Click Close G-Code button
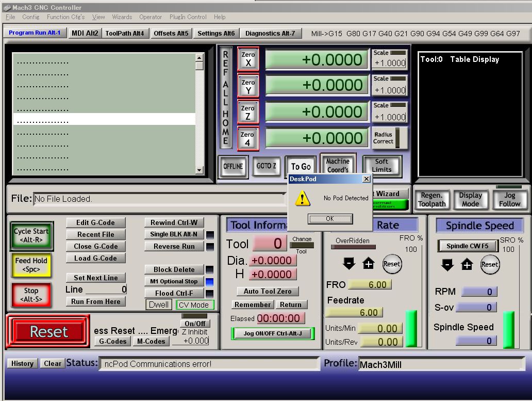 (96, 247)
